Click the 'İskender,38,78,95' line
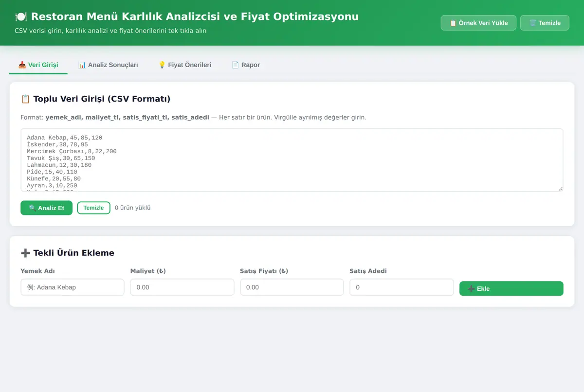This screenshot has width=584, height=392. (x=57, y=144)
